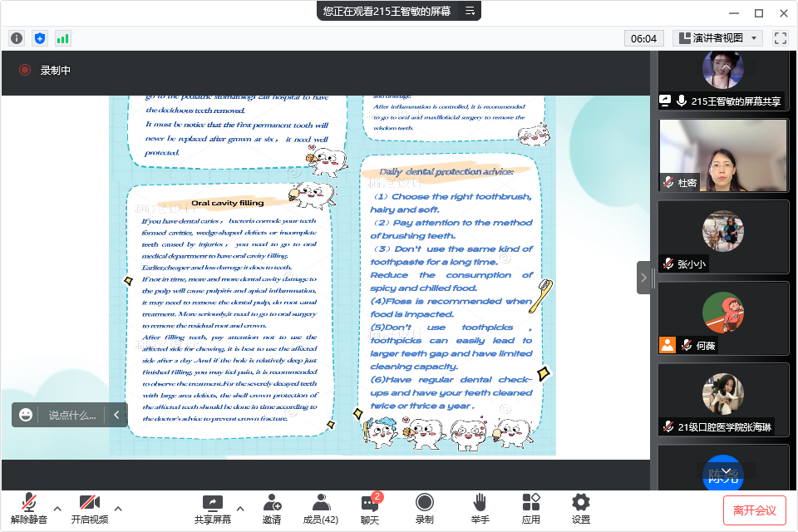This screenshot has height=532, width=798.
Task: Leave the meeting (离开会议)
Action: click(754, 510)
